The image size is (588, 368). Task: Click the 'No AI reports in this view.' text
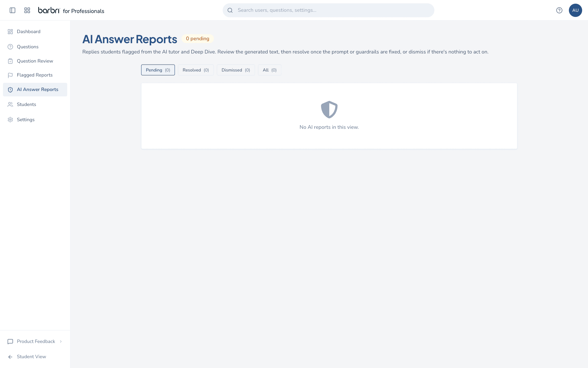[x=329, y=127]
